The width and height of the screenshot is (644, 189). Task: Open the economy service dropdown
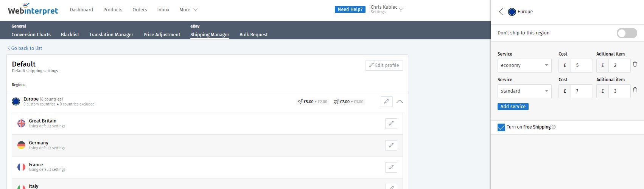coord(524,65)
